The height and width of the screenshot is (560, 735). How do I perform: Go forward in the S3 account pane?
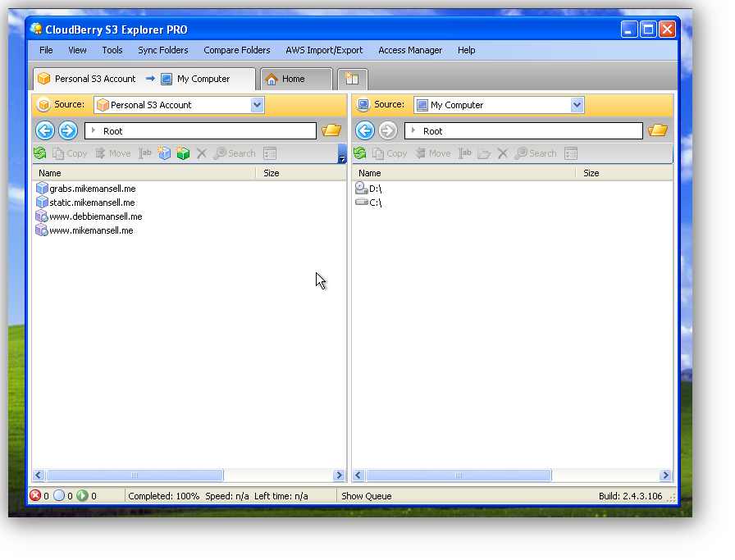pyautogui.click(x=68, y=130)
